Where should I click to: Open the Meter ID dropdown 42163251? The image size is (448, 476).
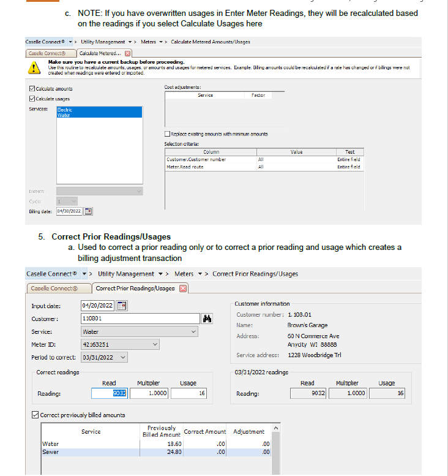[120, 344]
